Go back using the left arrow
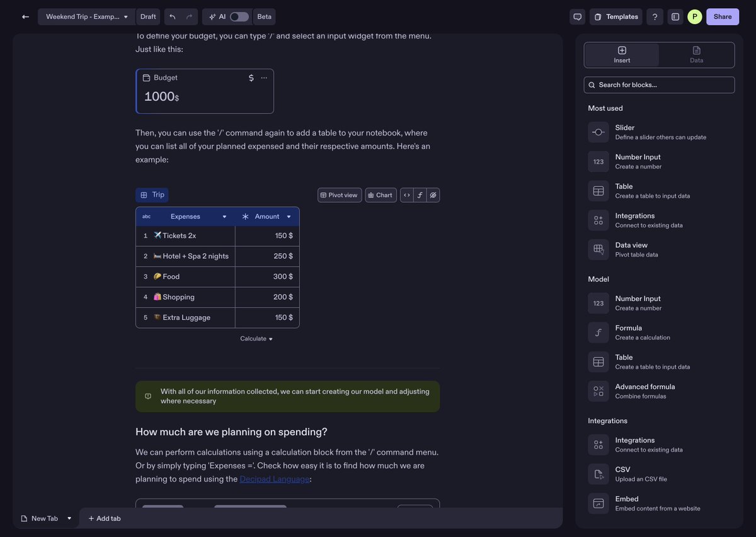Image resolution: width=756 pixels, height=537 pixels. click(25, 17)
